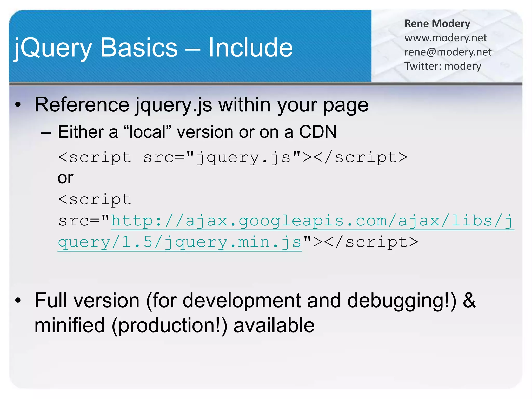Click the website text 'www.modery.net'
Image resolution: width=532 pixels, height=399 pixels.
tap(445, 38)
